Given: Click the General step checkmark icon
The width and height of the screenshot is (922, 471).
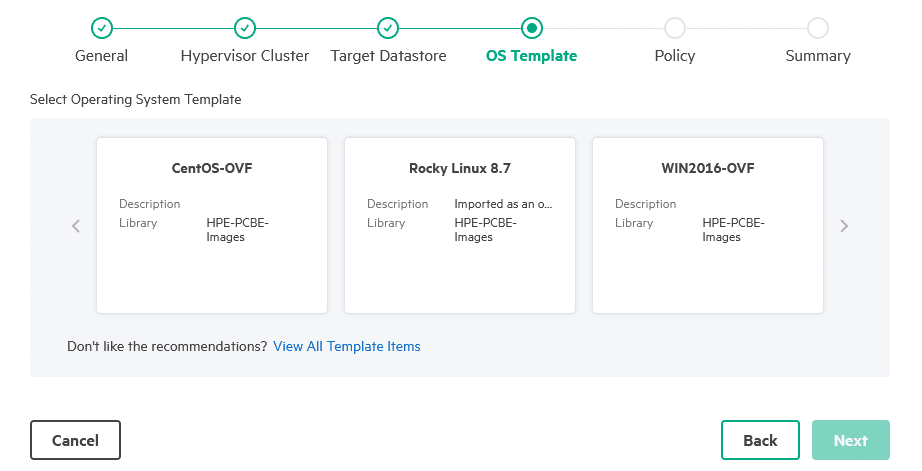Looking at the screenshot, I should [x=102, y=28].
